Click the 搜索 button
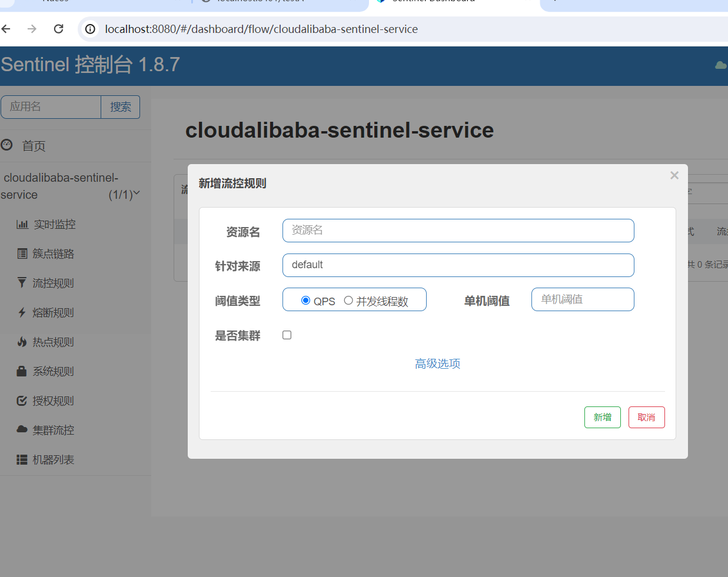728x577 pixels. point(121,106)
